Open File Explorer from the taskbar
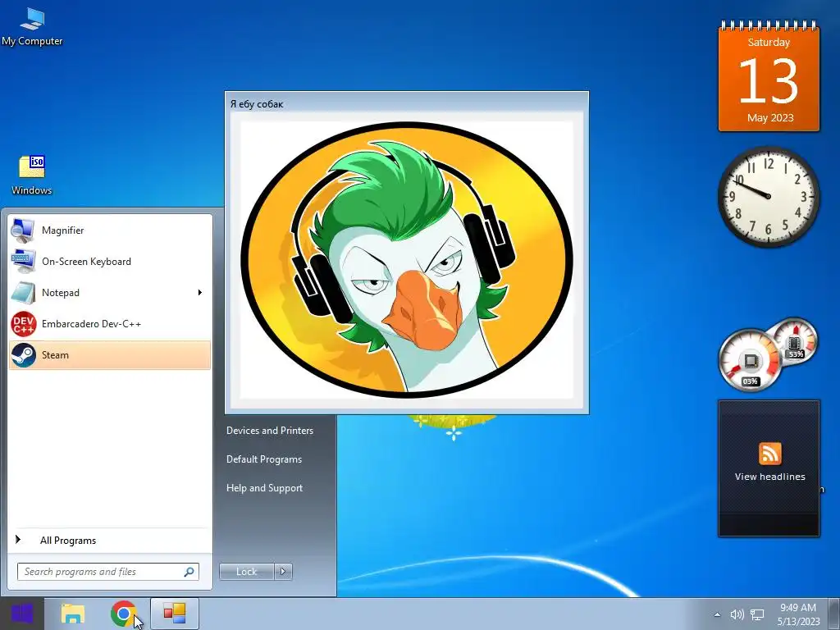 coord(73,614)
